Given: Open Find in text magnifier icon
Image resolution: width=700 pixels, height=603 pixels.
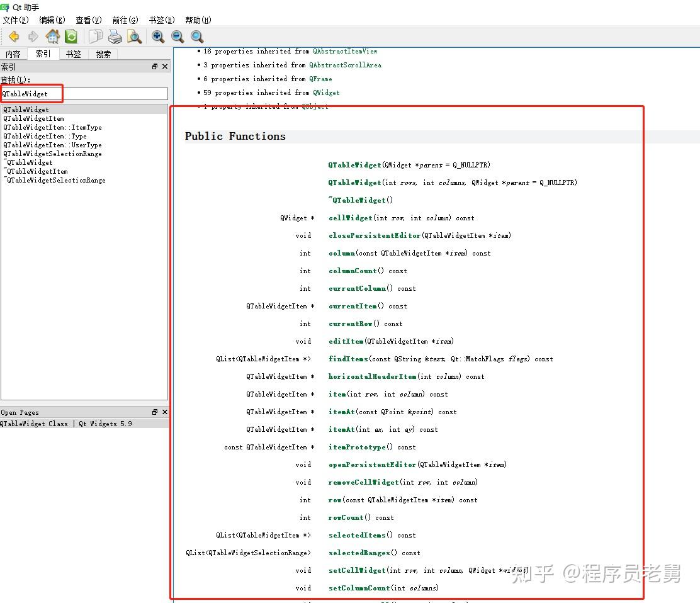Looking at the screenshot, I should click(134, 37).
